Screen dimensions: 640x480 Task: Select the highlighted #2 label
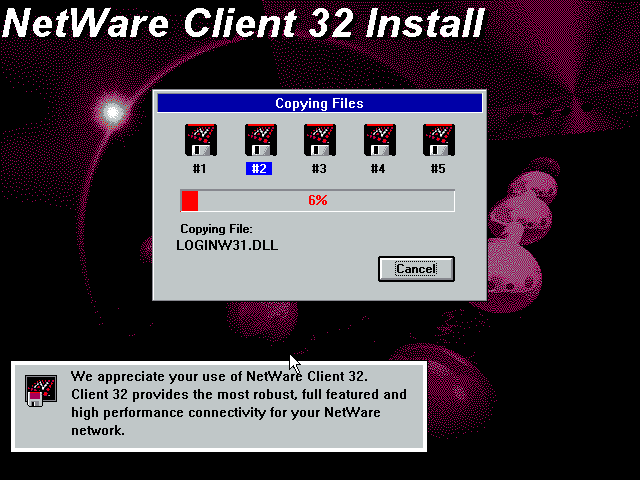[259, 169]
